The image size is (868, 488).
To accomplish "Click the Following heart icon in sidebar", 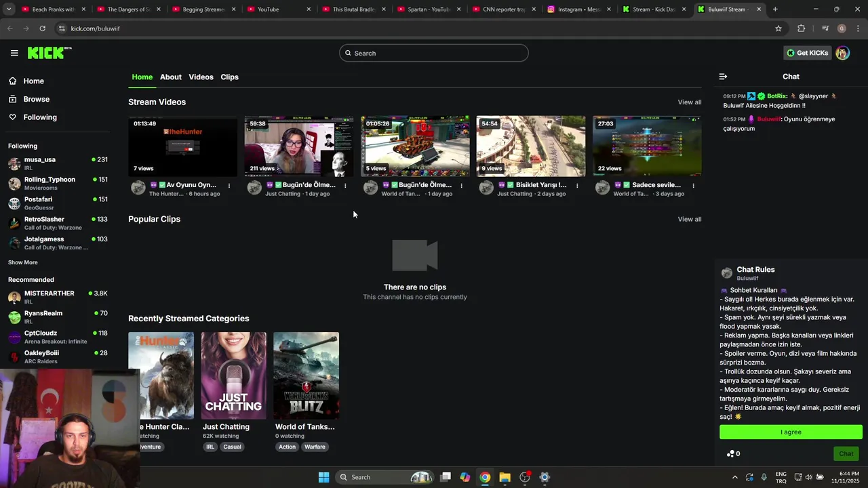I will [12, 117].
